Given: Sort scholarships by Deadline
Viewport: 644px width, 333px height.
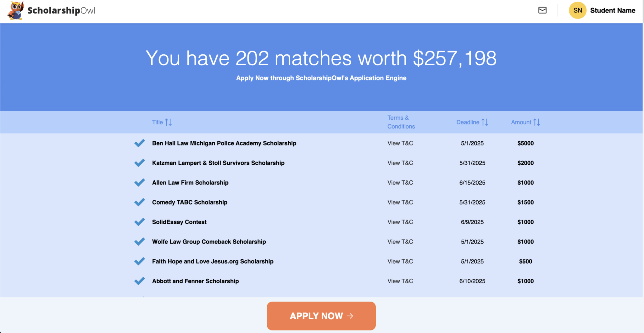Looking at the screenshot, I should (472, 122).
